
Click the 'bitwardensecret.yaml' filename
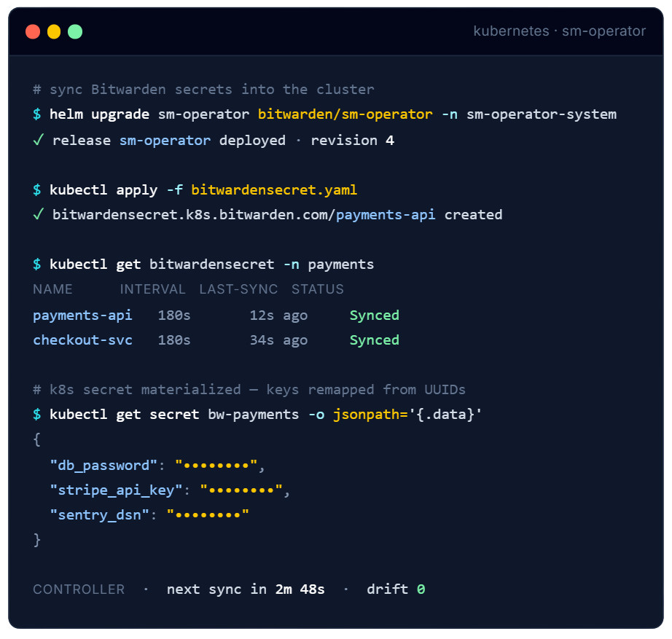pyautogui.click(x=274, y=190)
